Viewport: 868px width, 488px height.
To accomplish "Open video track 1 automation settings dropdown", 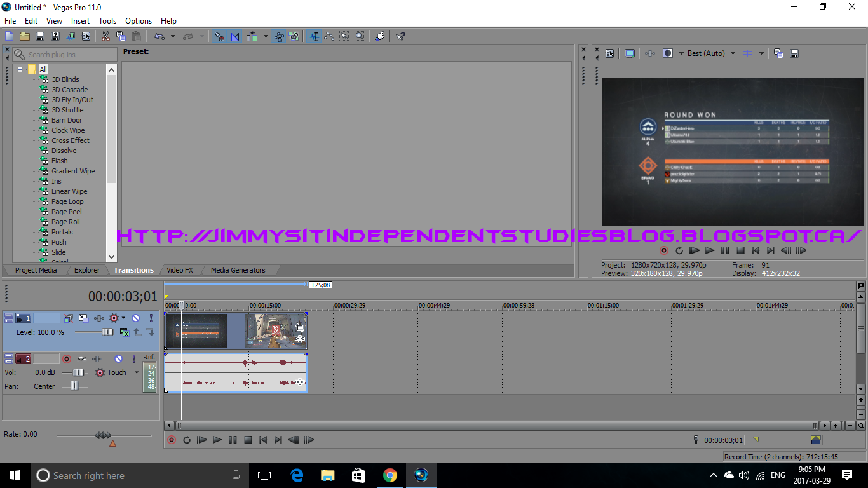I will point(123,318).
